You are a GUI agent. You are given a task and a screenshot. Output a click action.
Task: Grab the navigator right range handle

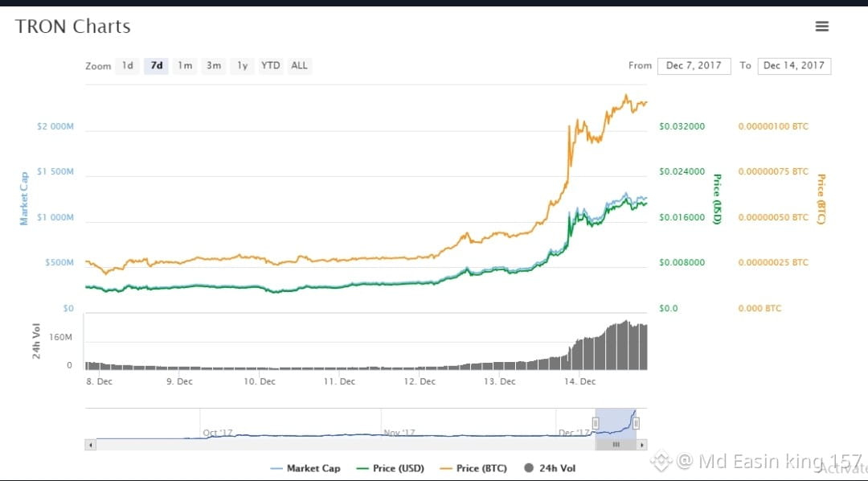tap(636, 424)
